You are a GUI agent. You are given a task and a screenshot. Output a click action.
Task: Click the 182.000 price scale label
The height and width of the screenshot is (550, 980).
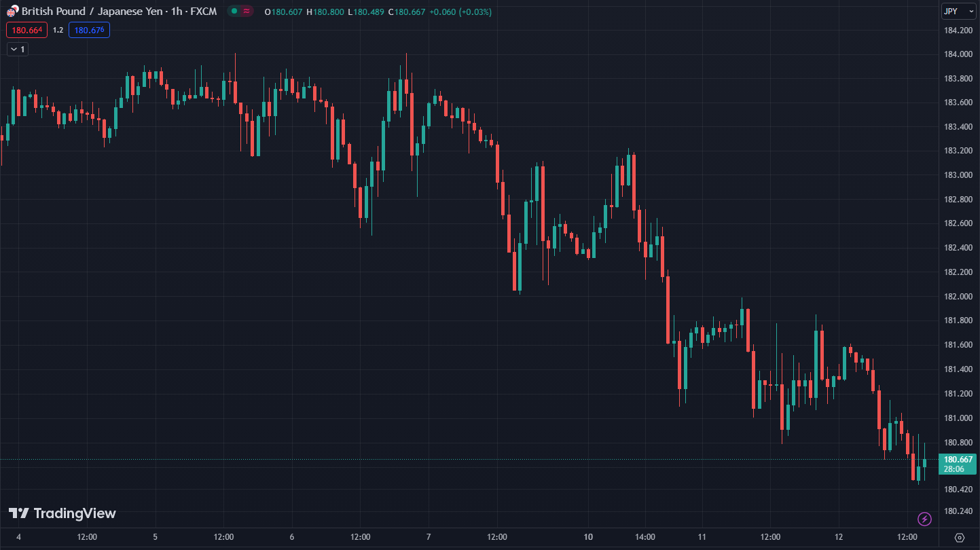pos(958,297)
